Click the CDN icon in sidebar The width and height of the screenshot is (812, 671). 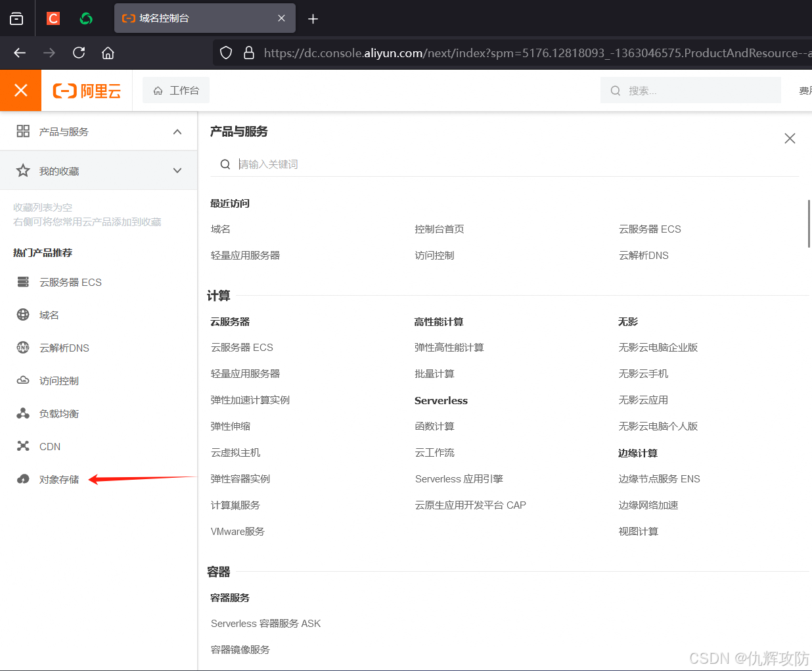coord(23,446)
